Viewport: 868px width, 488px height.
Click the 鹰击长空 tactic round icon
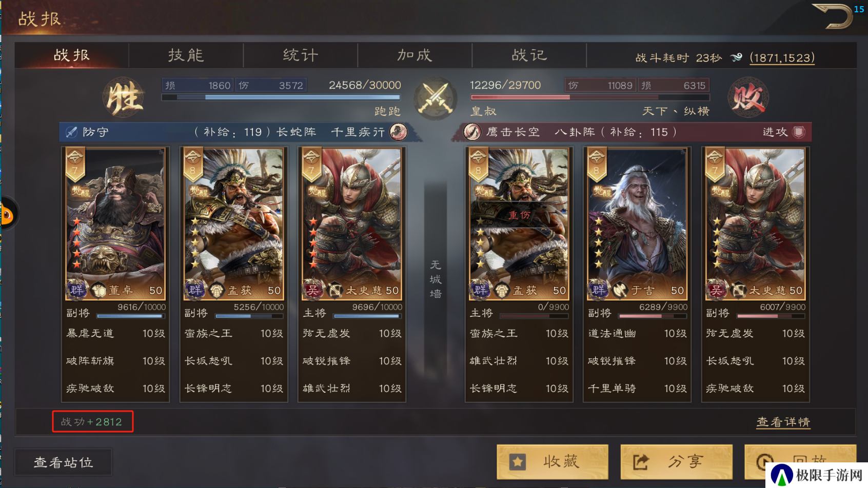(472, 132)
